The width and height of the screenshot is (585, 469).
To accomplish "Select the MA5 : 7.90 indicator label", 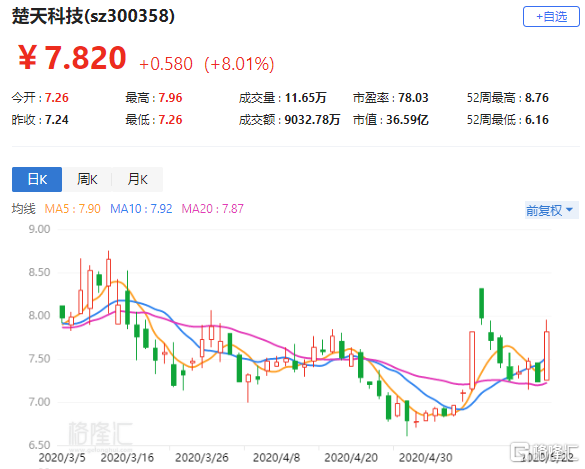I will pos(72,209).
